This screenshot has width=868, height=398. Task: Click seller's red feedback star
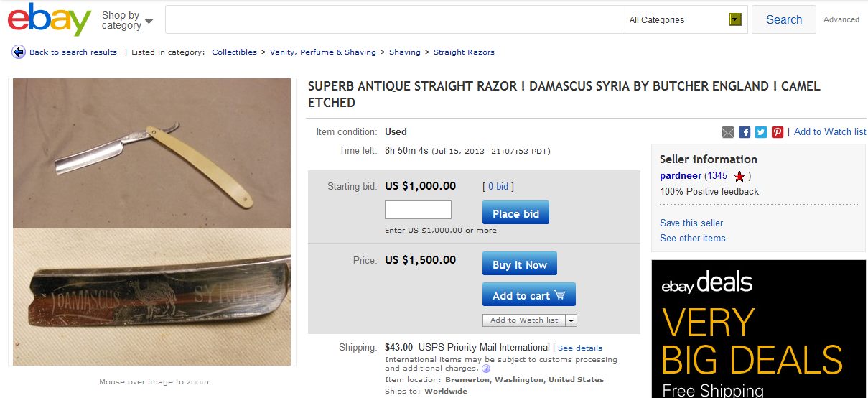tap(739, 176)
